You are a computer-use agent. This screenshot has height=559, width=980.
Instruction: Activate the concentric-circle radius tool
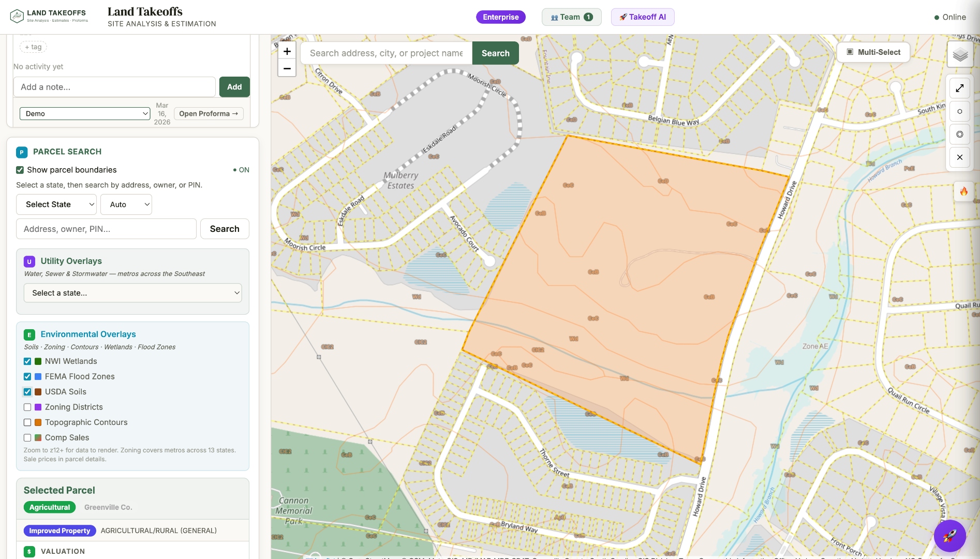tap(959, 134)
